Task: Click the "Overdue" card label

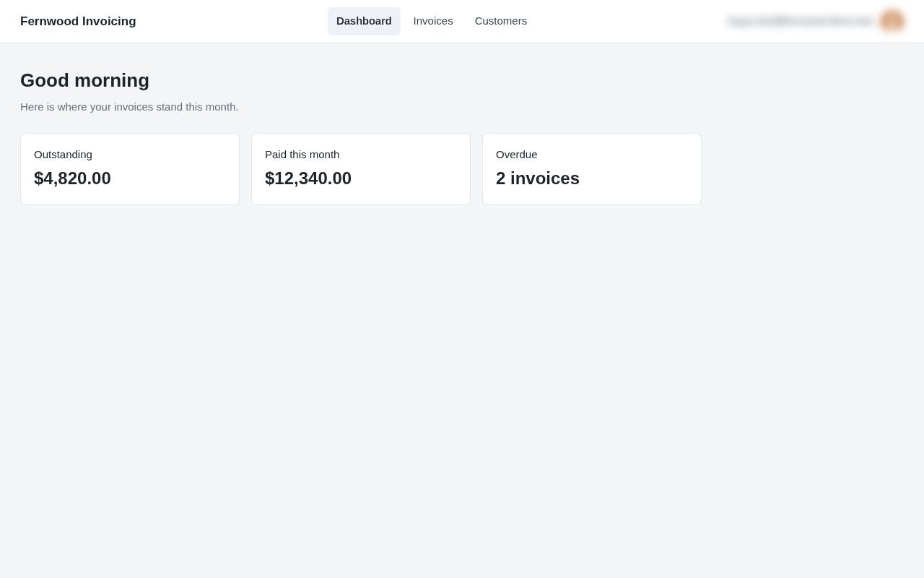Action: point(517,155)
